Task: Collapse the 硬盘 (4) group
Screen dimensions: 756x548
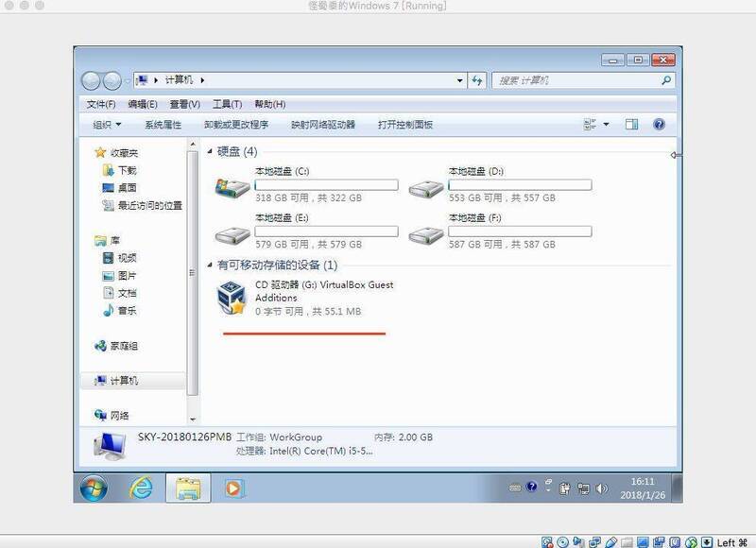Action: click(210, 151)
